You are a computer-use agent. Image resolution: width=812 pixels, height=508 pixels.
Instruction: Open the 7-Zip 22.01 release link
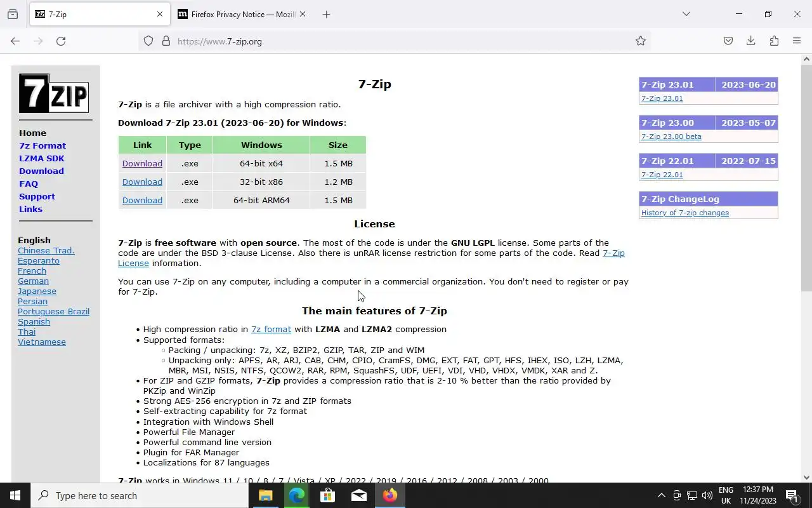(662, 175)
